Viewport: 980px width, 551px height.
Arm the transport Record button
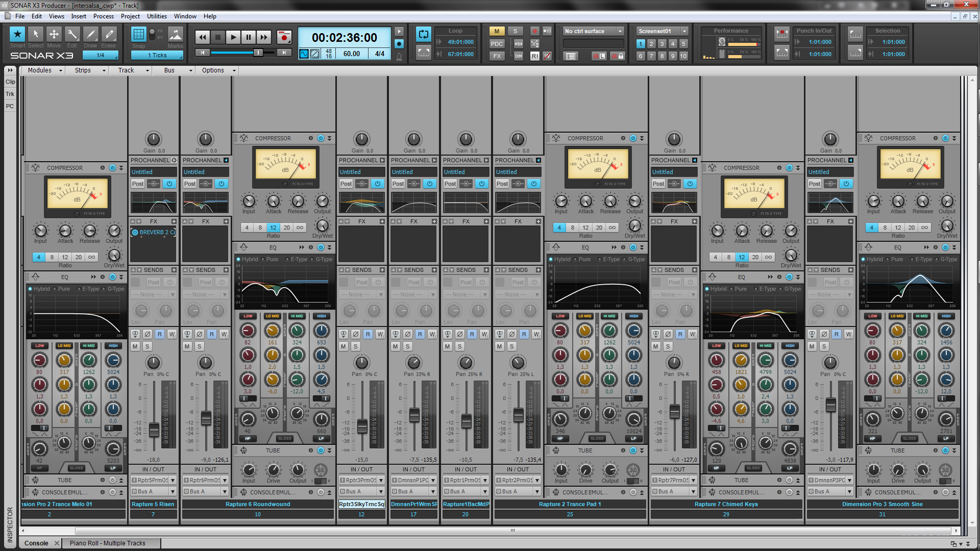pyautogui.click(x=284, y=37)
